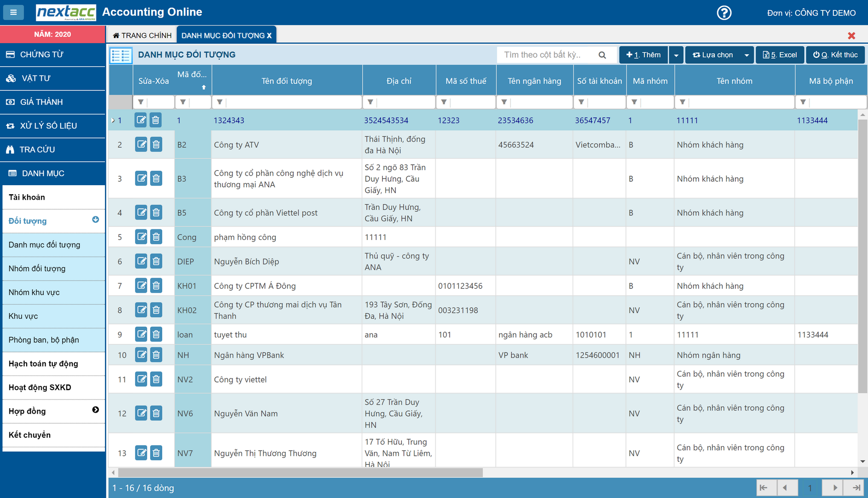This screenshot has height=498, width=868.
Task: Collapse the Đối tượng submenu
Action: click(x=95, y=220)
